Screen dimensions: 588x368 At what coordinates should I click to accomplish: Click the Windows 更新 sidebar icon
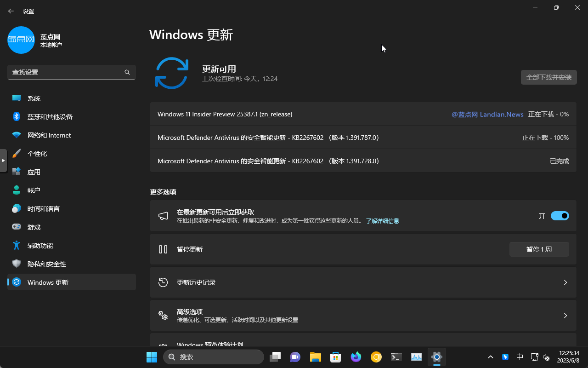(x=17, y=282)
